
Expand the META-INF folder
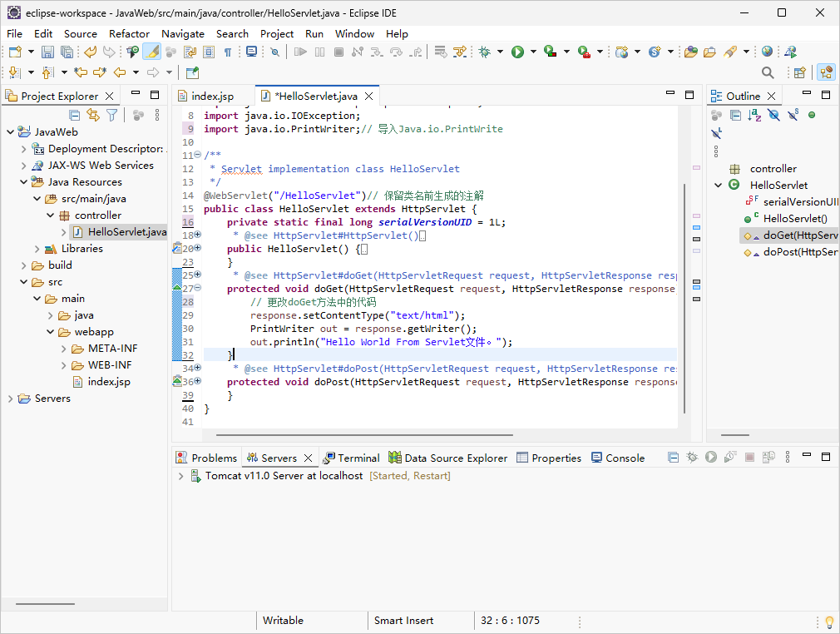tap(64, 349)
